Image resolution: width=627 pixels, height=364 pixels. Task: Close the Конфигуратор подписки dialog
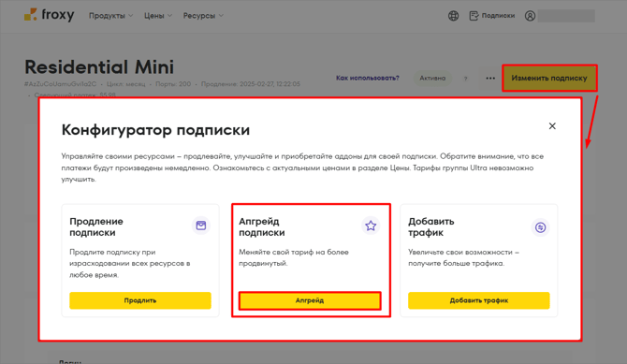coord(552,126)
